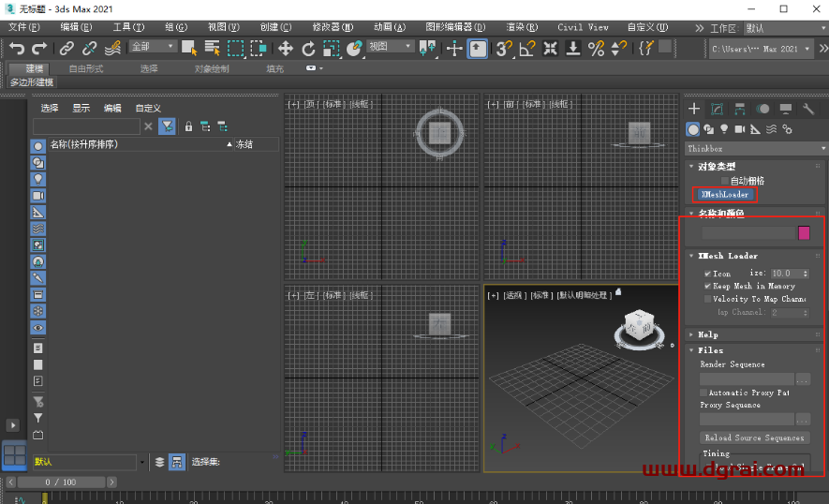829x504 pixels.
Task: Open the Modify panel tab
Action: 717,109
